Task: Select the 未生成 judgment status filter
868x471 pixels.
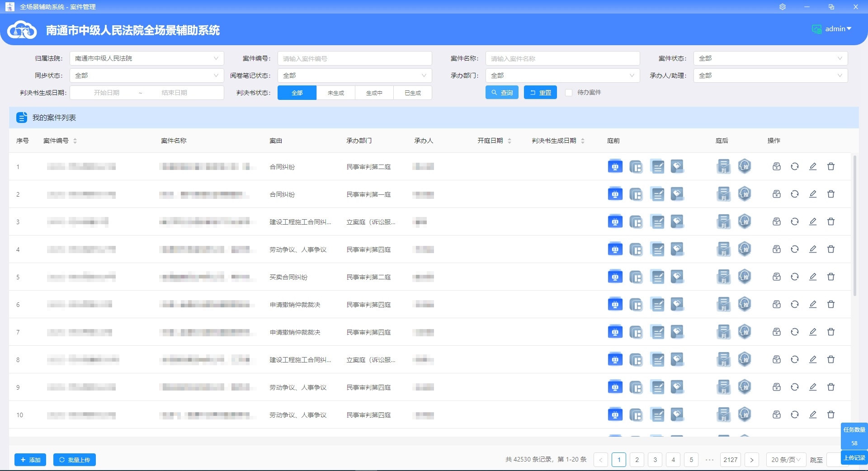Action: [335, 92]
